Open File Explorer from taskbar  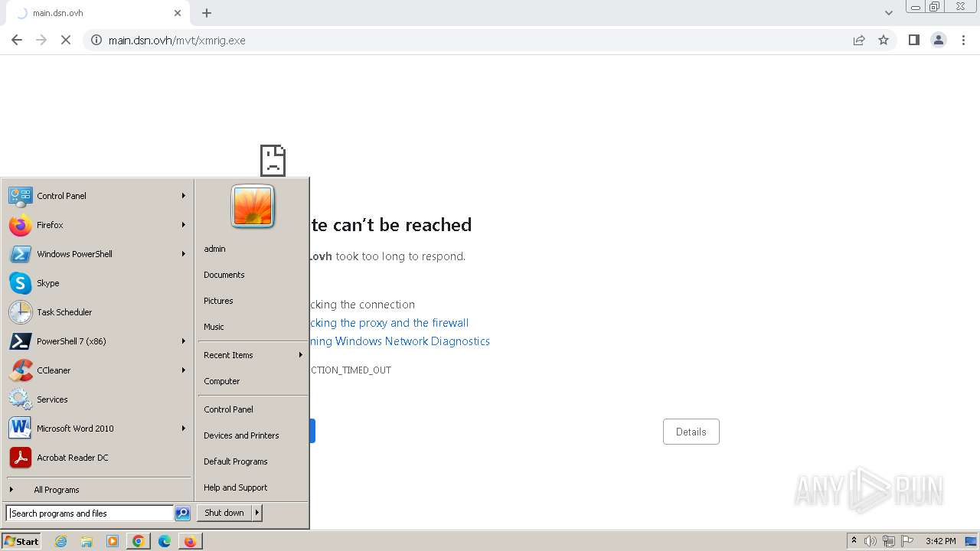click(87, 541)
